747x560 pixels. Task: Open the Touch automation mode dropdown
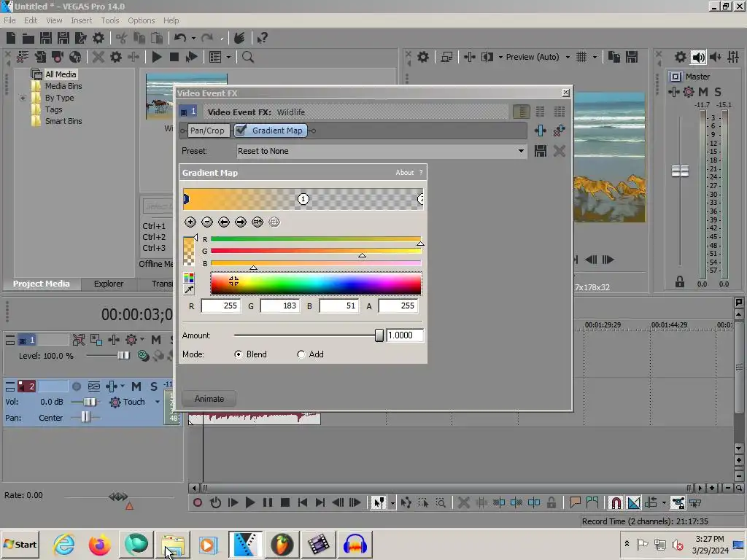(x=158, y=402)
